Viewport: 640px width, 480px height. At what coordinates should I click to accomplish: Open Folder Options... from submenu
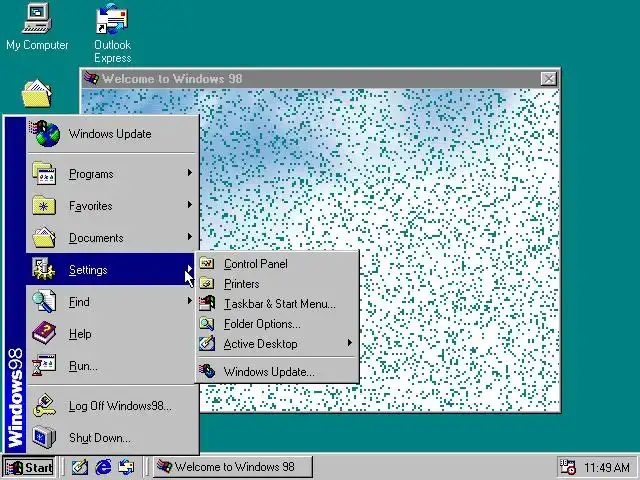pyautogui.click(x=277, y=324)
